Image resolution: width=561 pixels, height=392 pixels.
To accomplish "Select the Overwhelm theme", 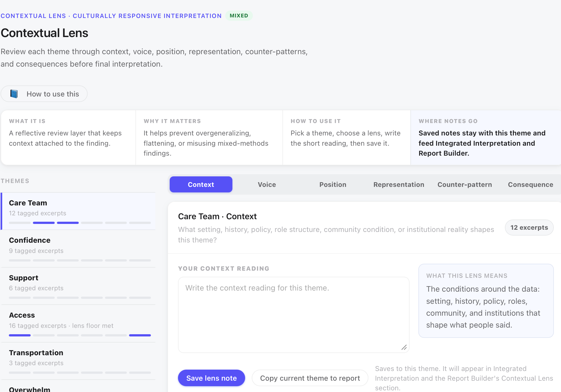I will coord(78,386).
